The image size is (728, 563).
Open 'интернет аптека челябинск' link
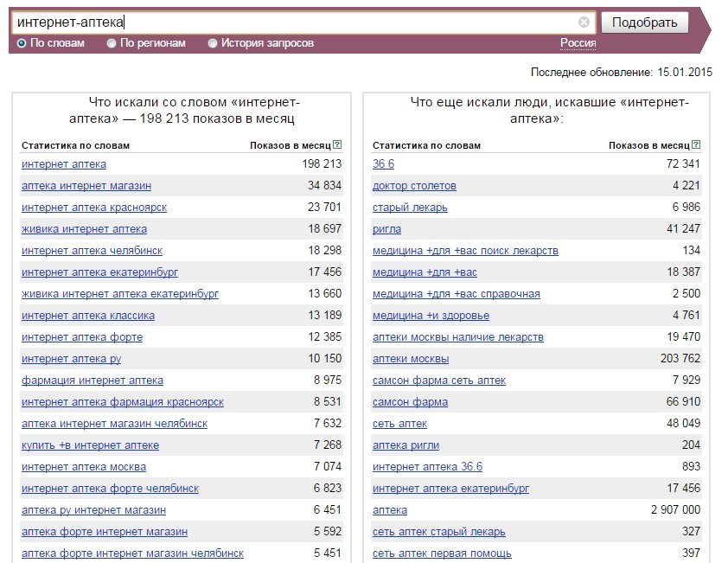click(x=92, y=251)
